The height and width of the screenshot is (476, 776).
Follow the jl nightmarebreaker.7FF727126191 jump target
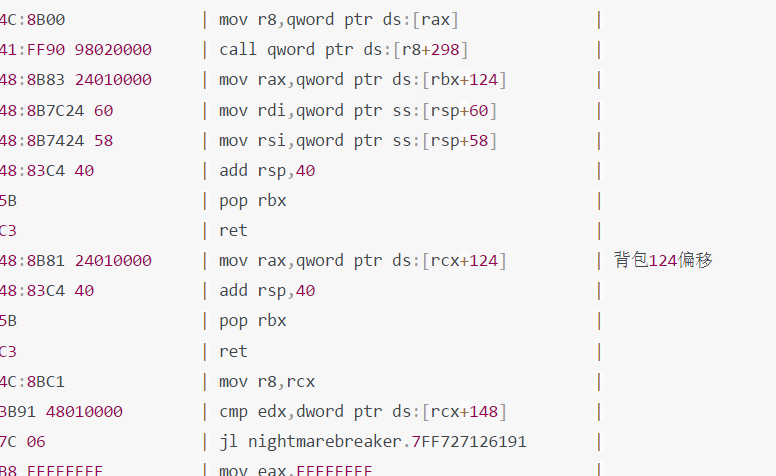373,442
